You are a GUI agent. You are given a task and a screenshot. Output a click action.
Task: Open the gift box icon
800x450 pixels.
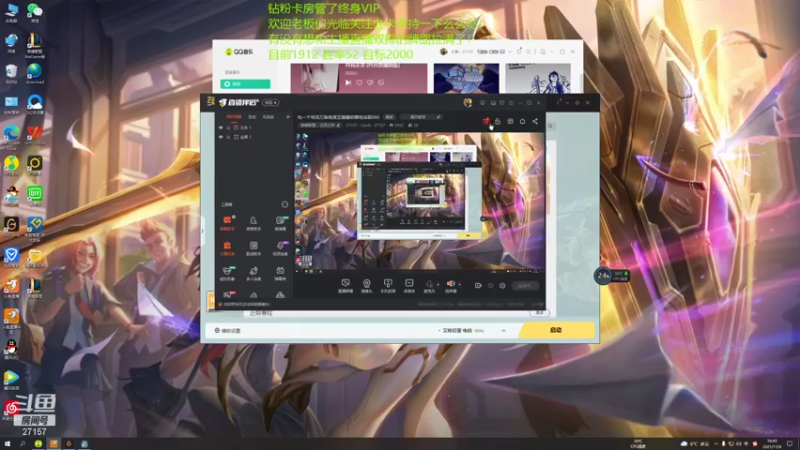pyautogui.click(x=510, y=121)
